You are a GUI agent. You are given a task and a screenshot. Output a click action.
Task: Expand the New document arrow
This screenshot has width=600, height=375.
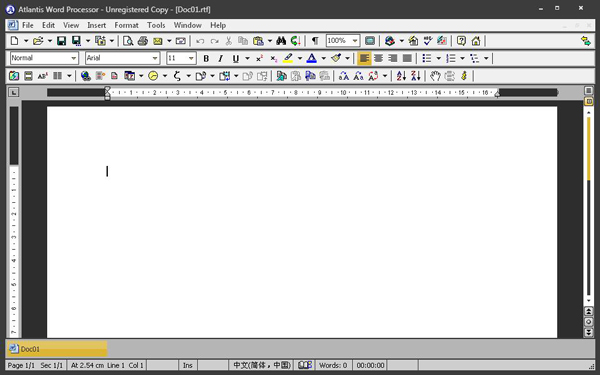tap(26, 41)
